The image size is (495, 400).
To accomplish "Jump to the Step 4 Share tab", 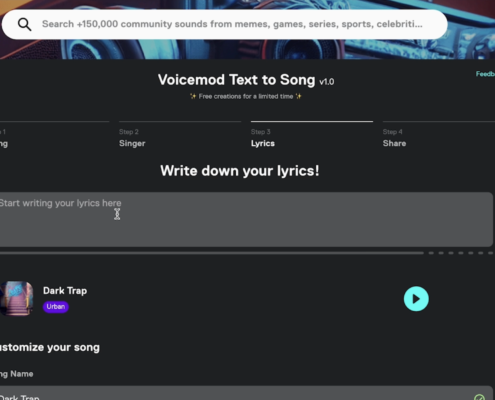I will coord(439,135).
